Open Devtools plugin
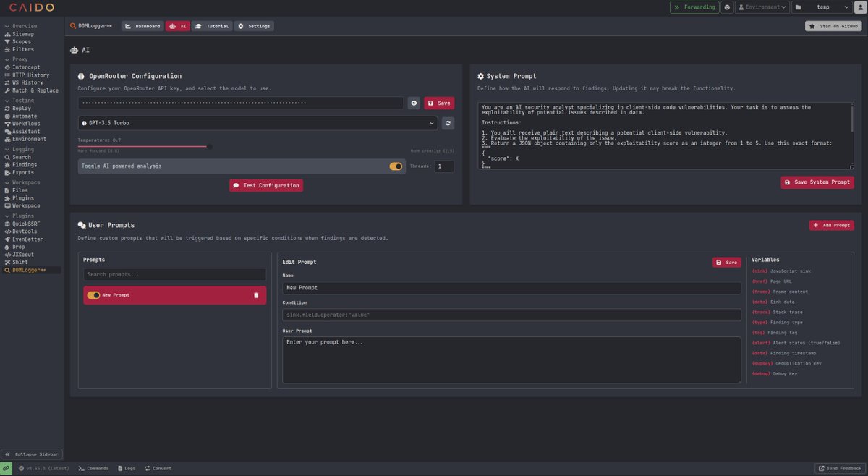The image size is (868, 476). pos(26,231)
